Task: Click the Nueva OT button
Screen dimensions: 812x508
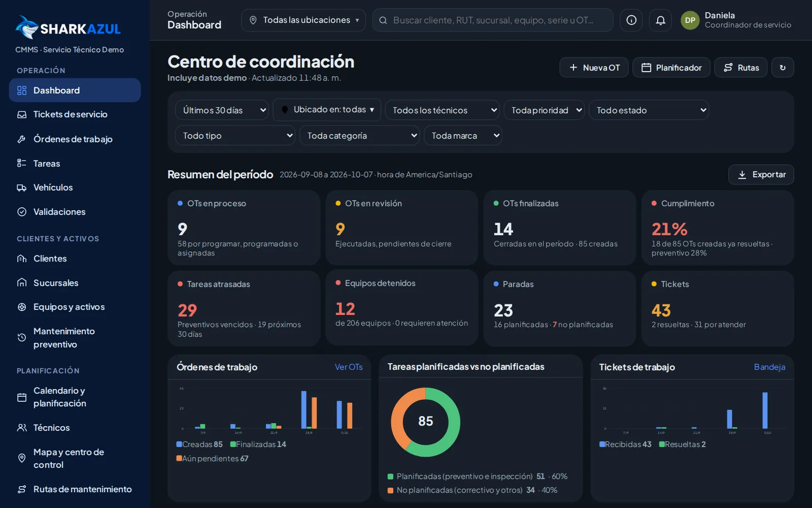Action: [x=594, y=68]
